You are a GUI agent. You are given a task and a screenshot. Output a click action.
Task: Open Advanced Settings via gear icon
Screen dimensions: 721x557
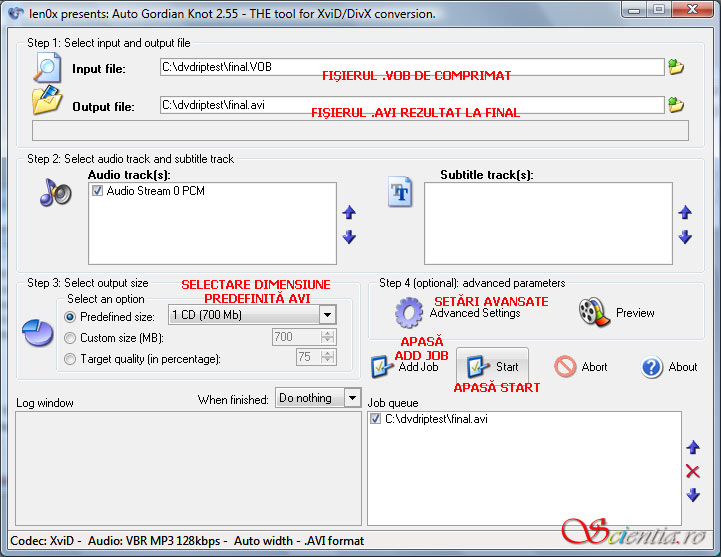pyautogui.click(x=409, y=312)
